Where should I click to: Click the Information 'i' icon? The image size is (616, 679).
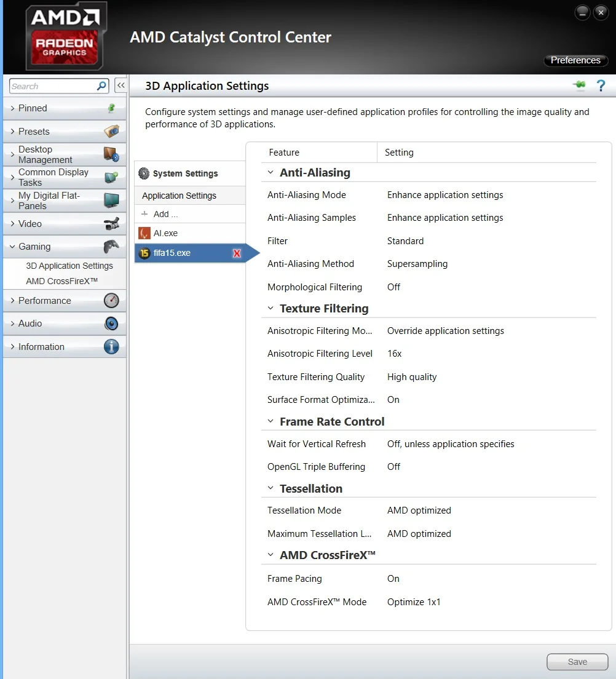(x=111, y=347)
